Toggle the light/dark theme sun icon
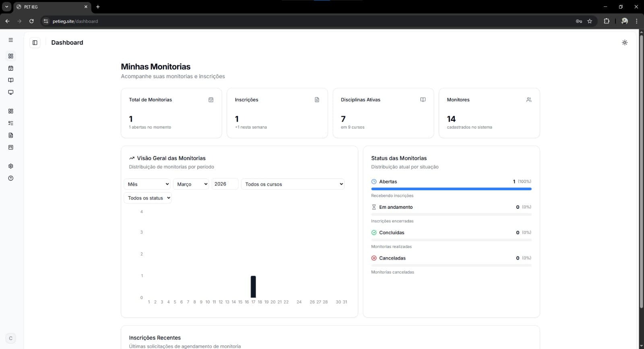Screen dimensions: 644x349 (624, 43)
